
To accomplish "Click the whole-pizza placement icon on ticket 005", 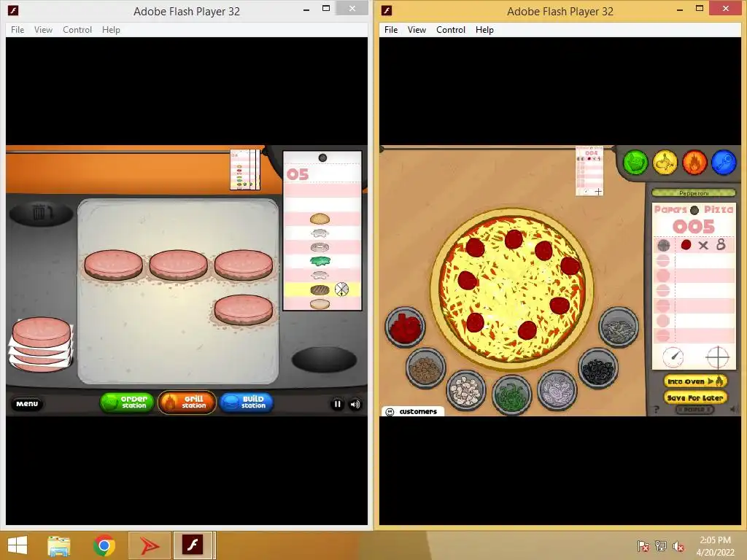I will tap(664, 245).
